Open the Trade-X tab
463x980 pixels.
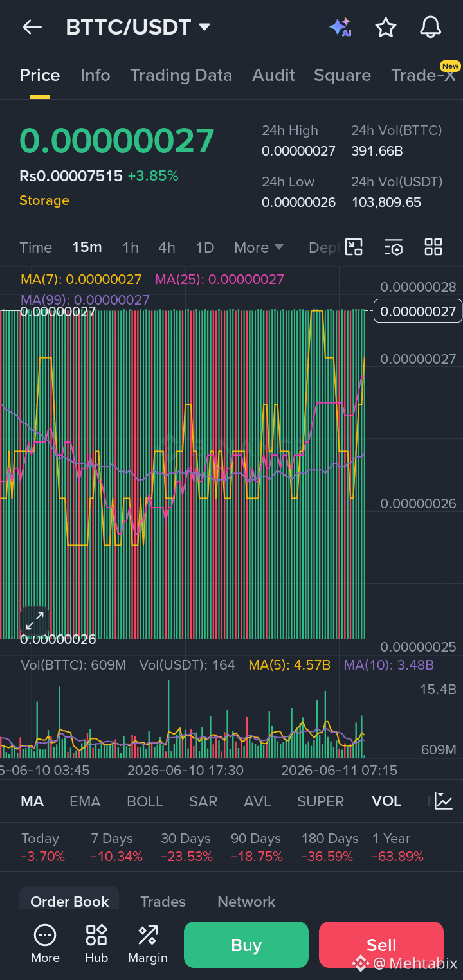pos(424,75)
